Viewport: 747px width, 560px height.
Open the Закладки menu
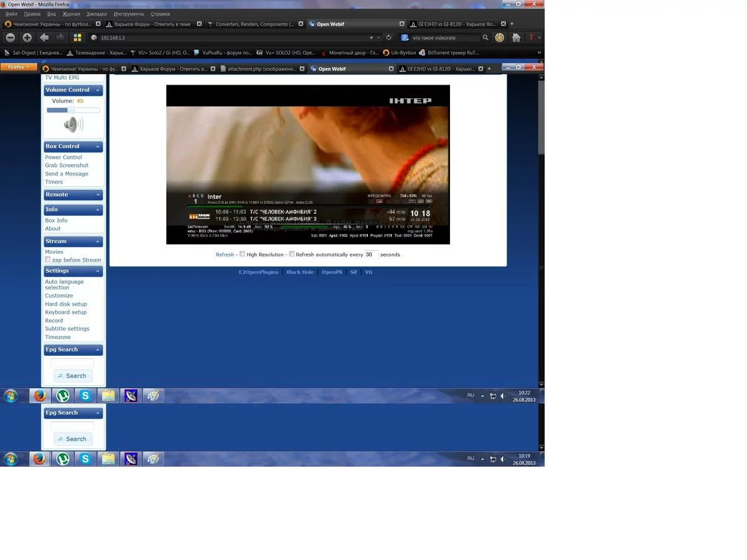tap(96, 14)
